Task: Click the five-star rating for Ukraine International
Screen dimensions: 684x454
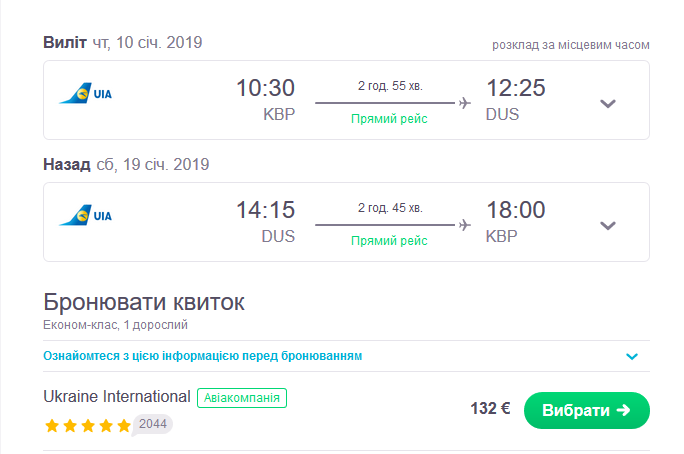Action: [x=87, y=425]
